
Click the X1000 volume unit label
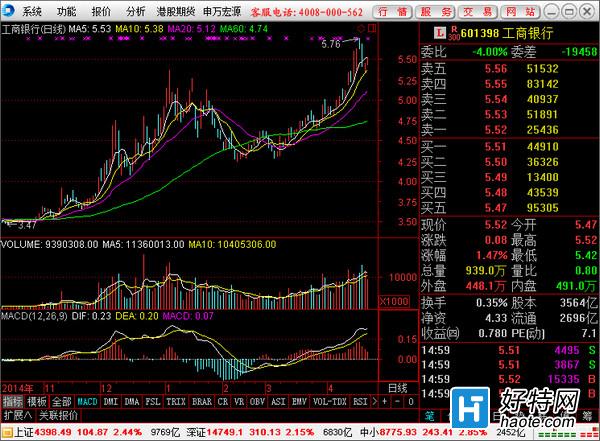click(394, 301)
